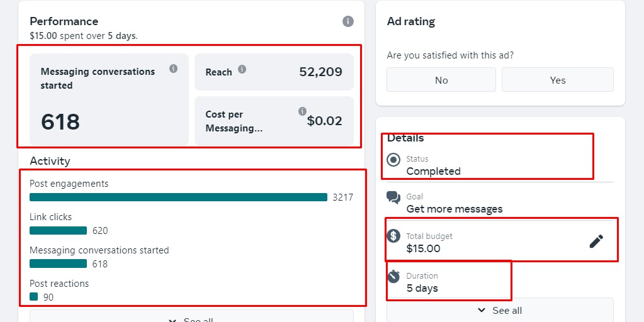Answer No to ad satisfaction
The width and height of the screenshot is (644, 322).
pos(441,80)
